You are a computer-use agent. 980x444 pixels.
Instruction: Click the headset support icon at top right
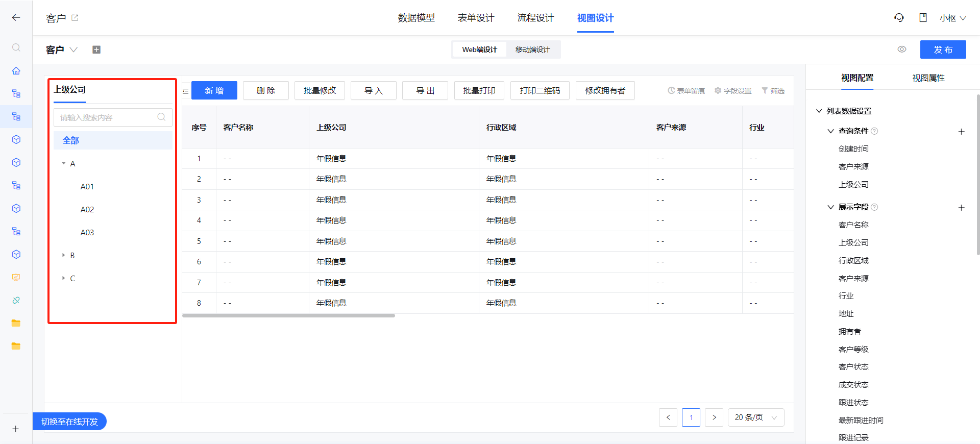(x=899, y=18)
